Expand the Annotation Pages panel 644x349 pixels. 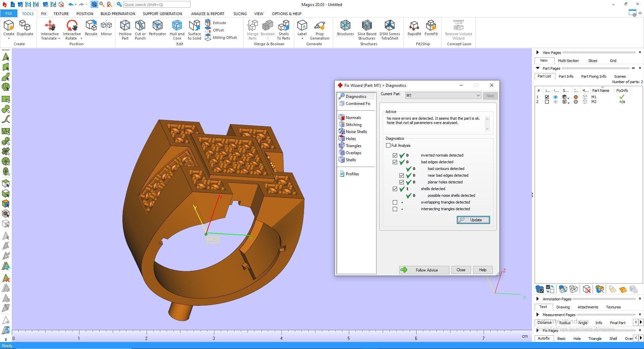tap(538, 299)
